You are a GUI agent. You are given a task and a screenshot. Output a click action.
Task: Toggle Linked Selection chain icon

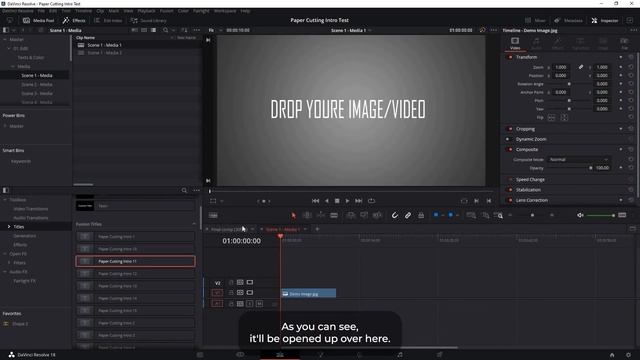pyautogui.click(x=408, y=216)
